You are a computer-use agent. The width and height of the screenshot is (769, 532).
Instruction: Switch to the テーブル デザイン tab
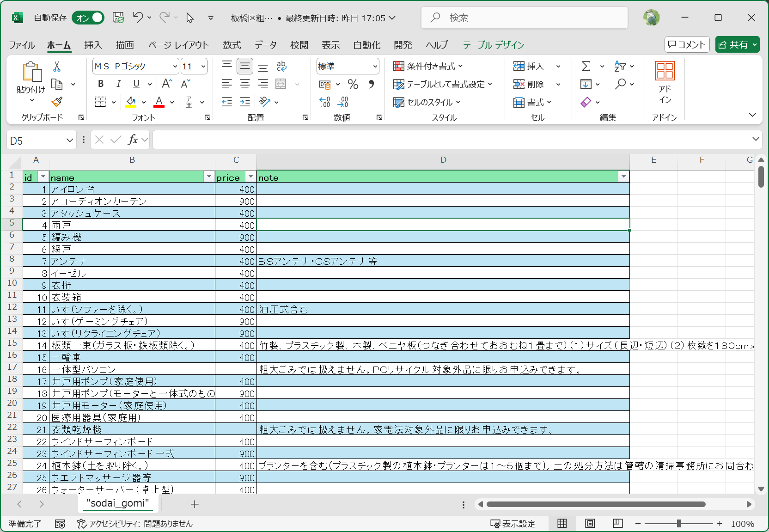click(493, 45)
